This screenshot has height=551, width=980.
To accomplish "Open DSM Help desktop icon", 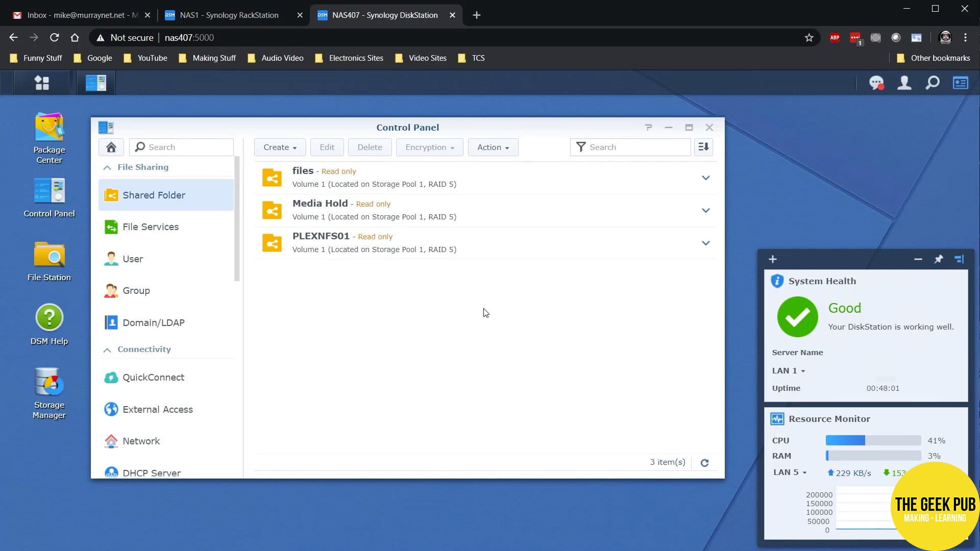I will pyautogui.click(x=49, y=325).
